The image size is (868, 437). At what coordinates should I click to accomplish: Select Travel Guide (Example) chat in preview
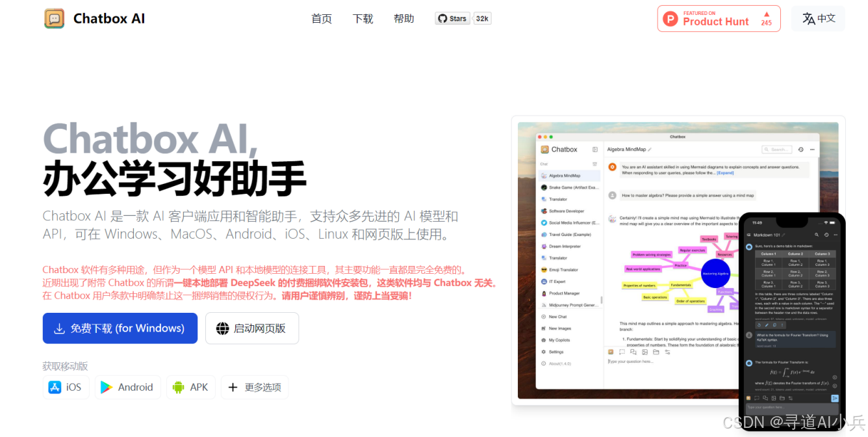[x=570, y=234]
